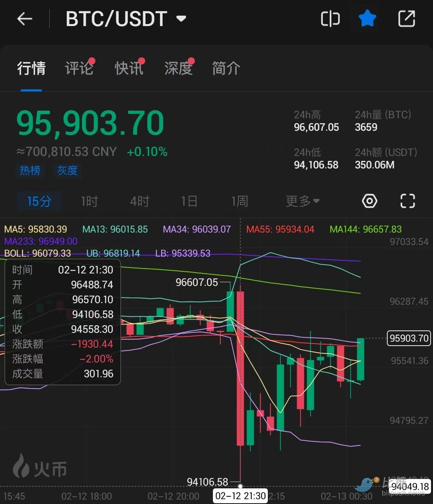Open the 简介 tab
This screenshot has height=504, width=433.
tap(226, 69)
